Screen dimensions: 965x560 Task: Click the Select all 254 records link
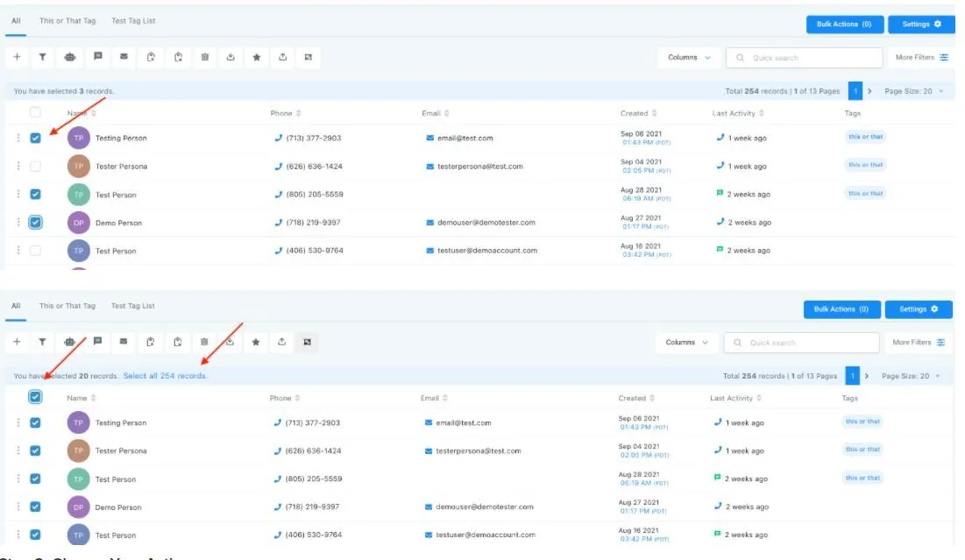[x=165, y=376]
